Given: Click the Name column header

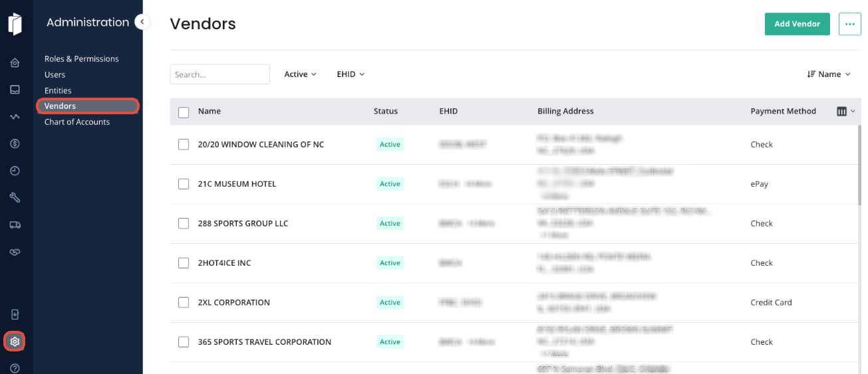Looking at the screenshot, I should click(x=210, y=111).
